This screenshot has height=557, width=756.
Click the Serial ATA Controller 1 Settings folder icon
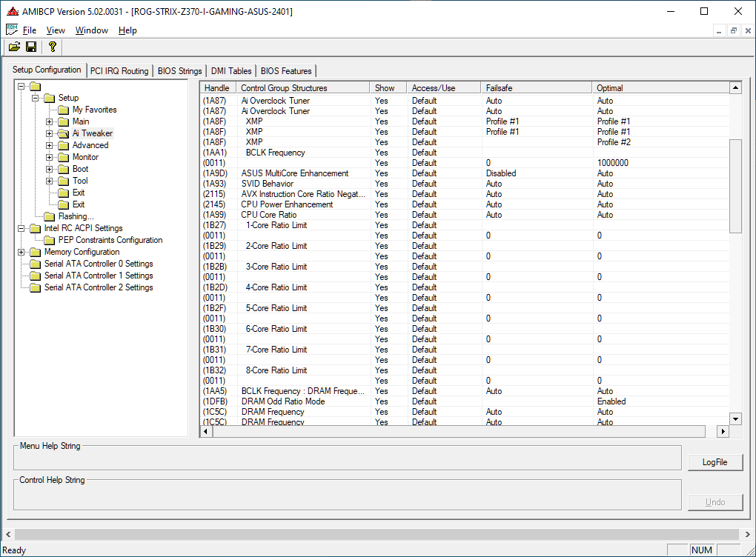[35, 276]
